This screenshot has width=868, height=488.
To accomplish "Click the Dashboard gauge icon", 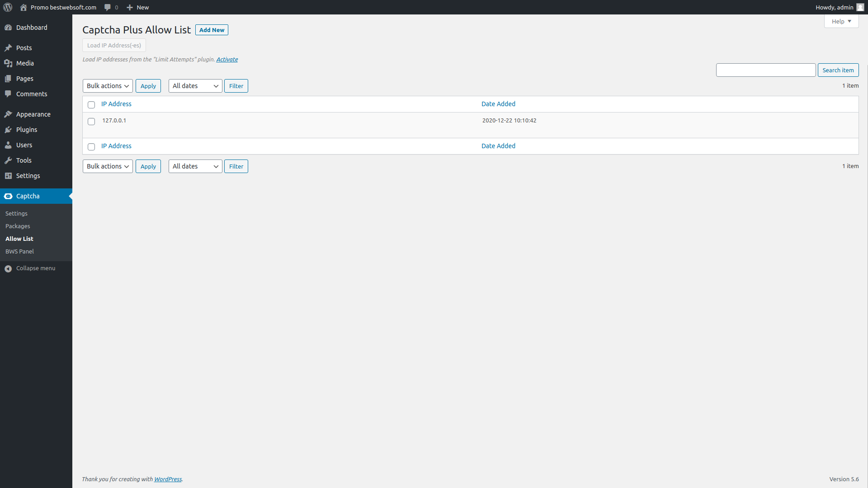I will [8, 28].
